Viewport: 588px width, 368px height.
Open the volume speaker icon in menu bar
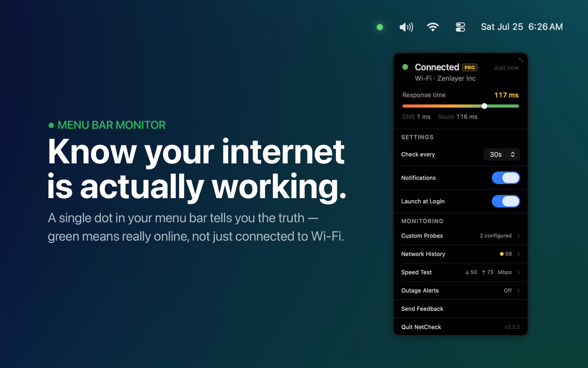click(406, 27)
